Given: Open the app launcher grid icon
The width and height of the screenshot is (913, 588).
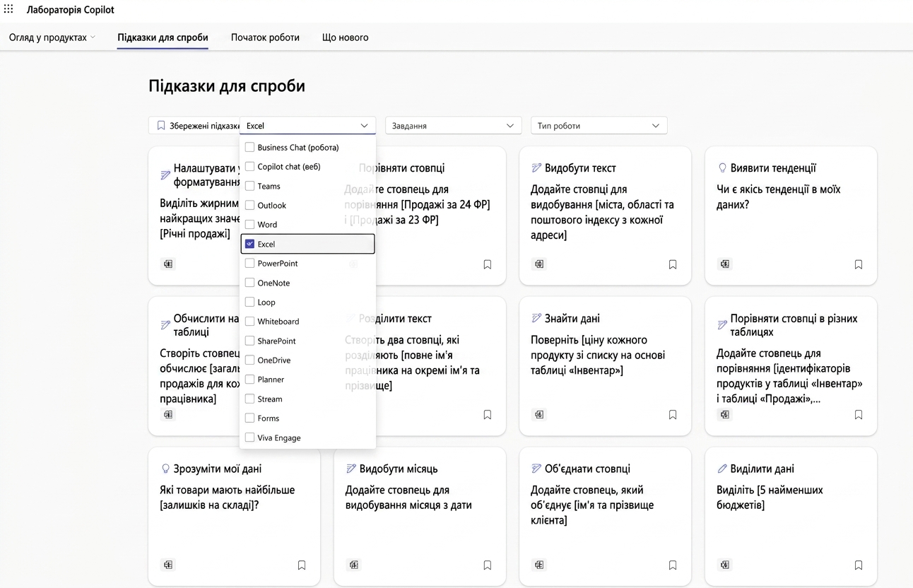Looking at the screenshot, I should (x=8, y=9).
